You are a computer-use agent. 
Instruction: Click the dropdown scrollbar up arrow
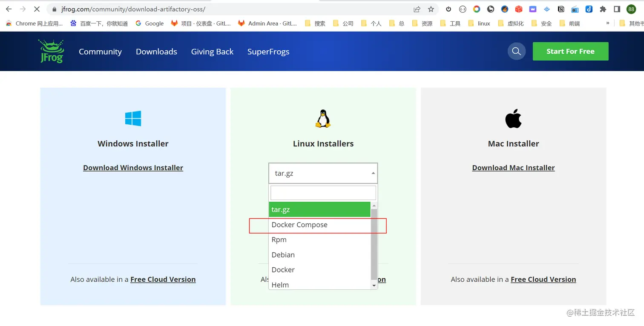(x=374, y=206)
